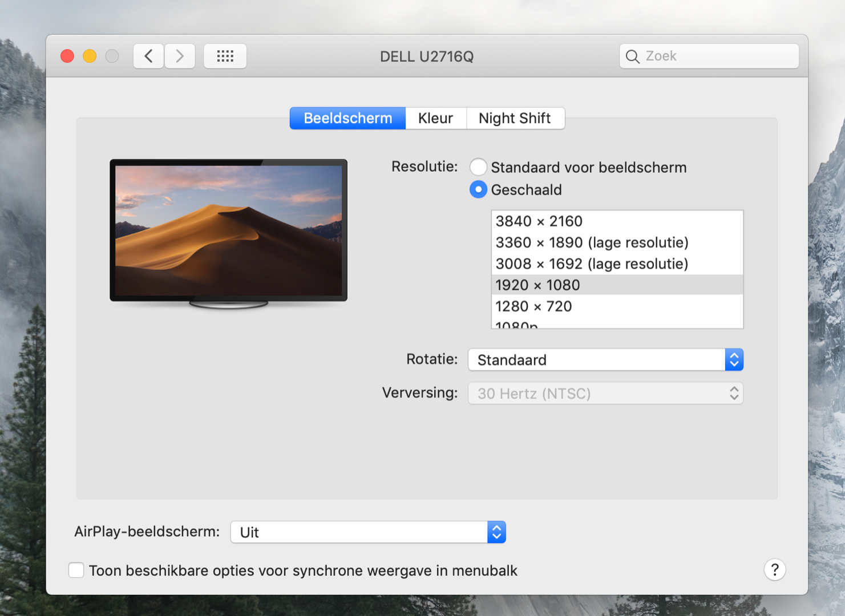Choose the 3840 × 2160 resolution
This screenshot has height=616, width=845.
click(x=617, y=221)
